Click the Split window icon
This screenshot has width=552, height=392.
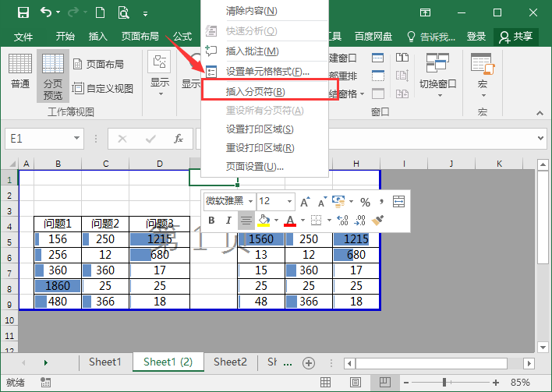coord(377,58)
